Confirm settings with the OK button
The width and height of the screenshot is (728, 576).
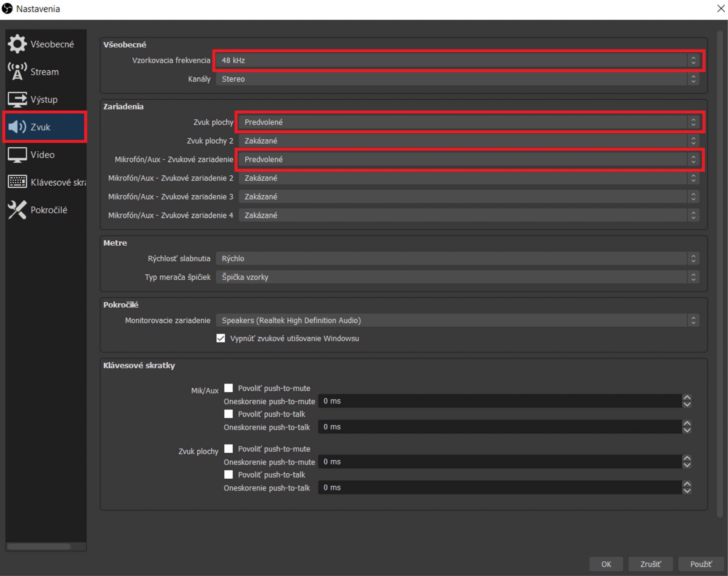tap(606, 564)
